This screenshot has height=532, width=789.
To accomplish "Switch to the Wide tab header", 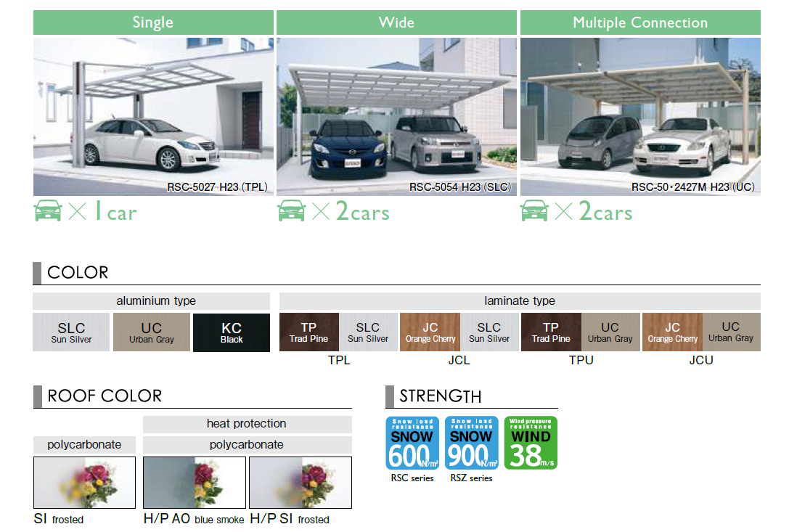I will pos(396,22).
